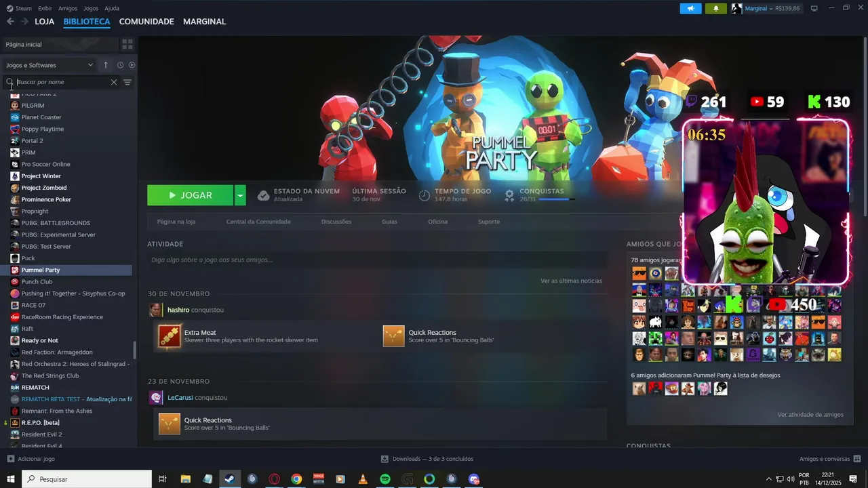Open Steam notifications bell
868x488 pixels.
pyautogui.click(x=715, y=9)
